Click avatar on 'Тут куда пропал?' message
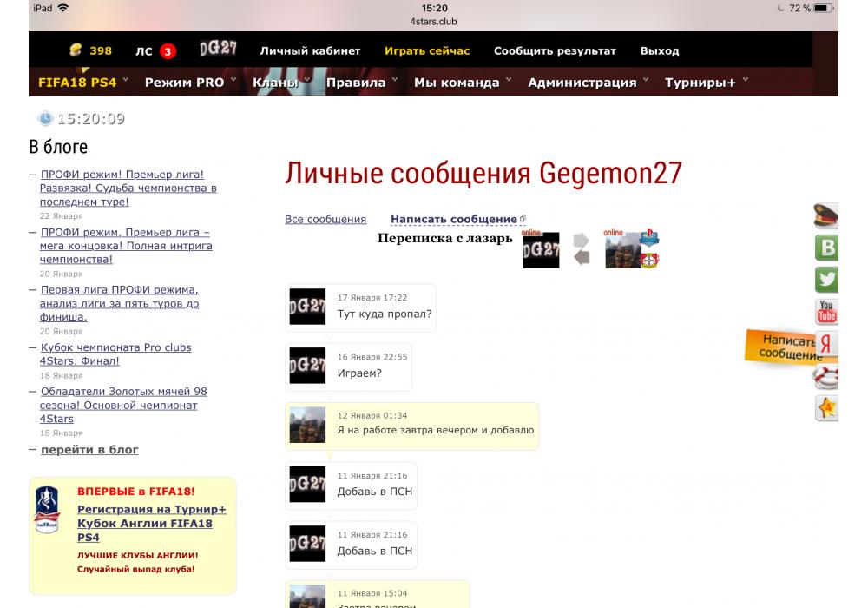Viewport: 868px width, 608px height. [308, 307]
